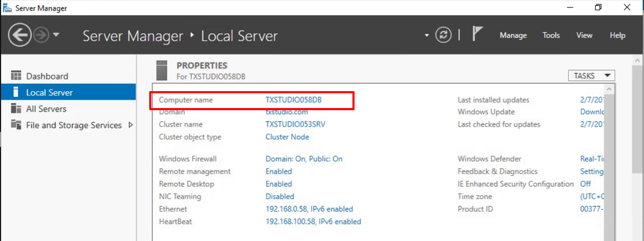The image size is (644, 241).
Task: Click the Windows Update label
Action: coord(486,112)
